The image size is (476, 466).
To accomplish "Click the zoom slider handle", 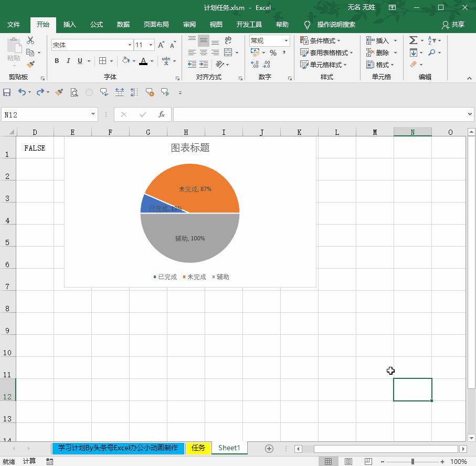I will [412, 461].
